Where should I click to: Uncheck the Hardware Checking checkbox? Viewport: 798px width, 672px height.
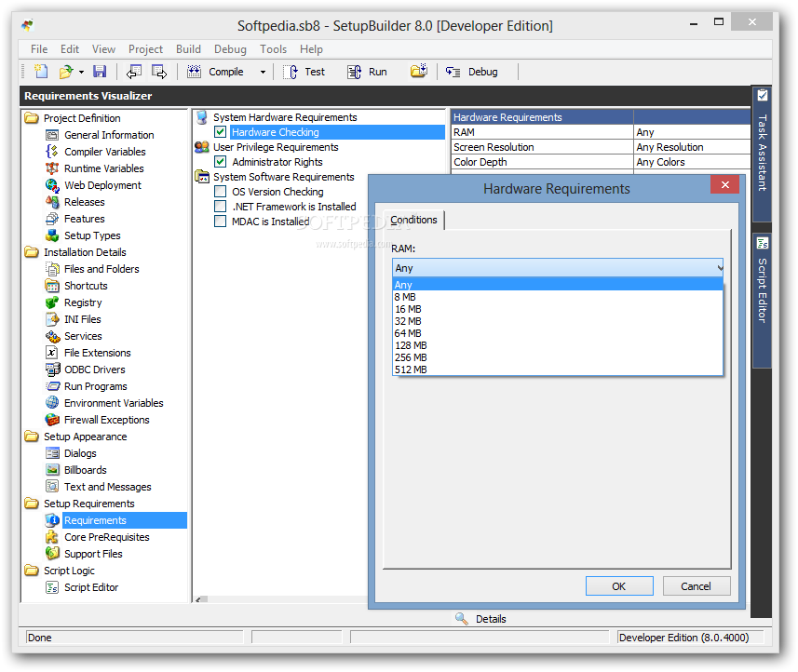(x=221, y=132)
